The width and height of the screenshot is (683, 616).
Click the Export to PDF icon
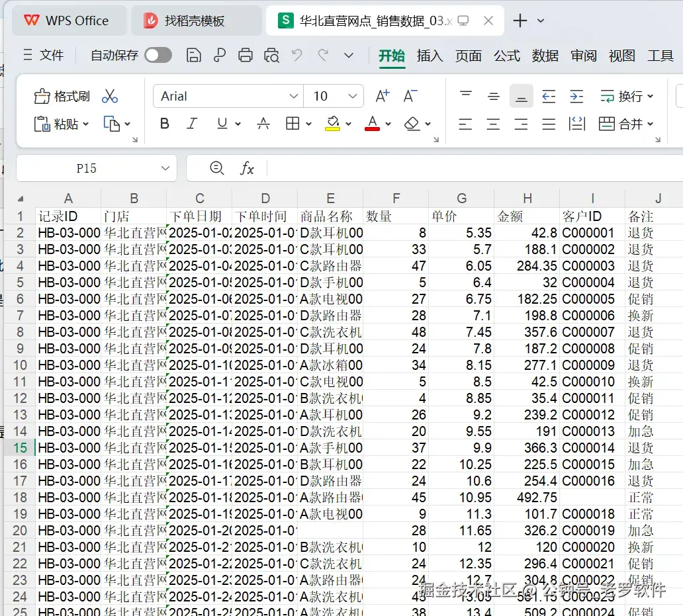[220, 56]
